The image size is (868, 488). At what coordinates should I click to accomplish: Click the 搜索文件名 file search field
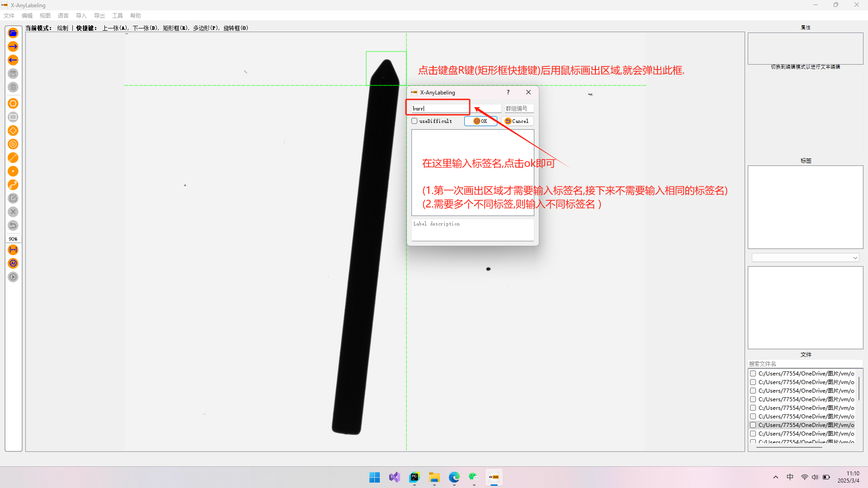pyautogui.click(x=805, y=364)
